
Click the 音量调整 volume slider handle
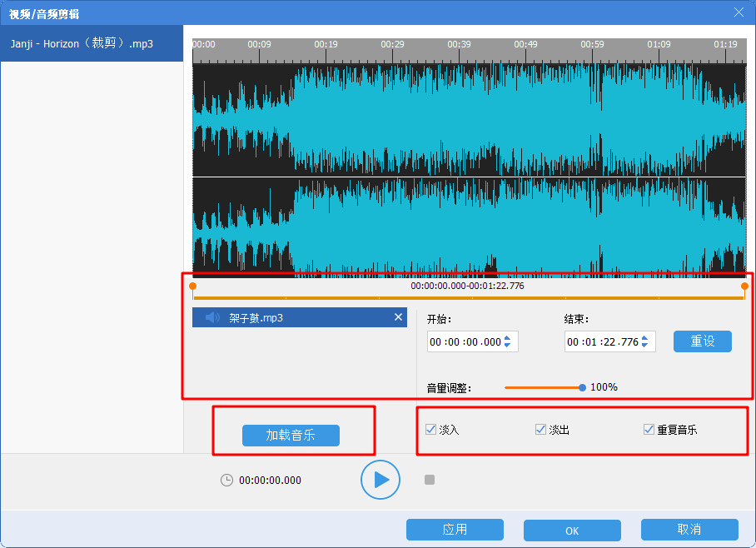coord(582,387)
